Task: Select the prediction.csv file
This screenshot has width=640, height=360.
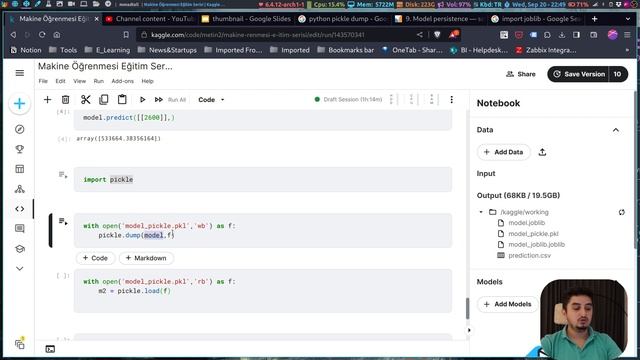Action: coord(529,256)
